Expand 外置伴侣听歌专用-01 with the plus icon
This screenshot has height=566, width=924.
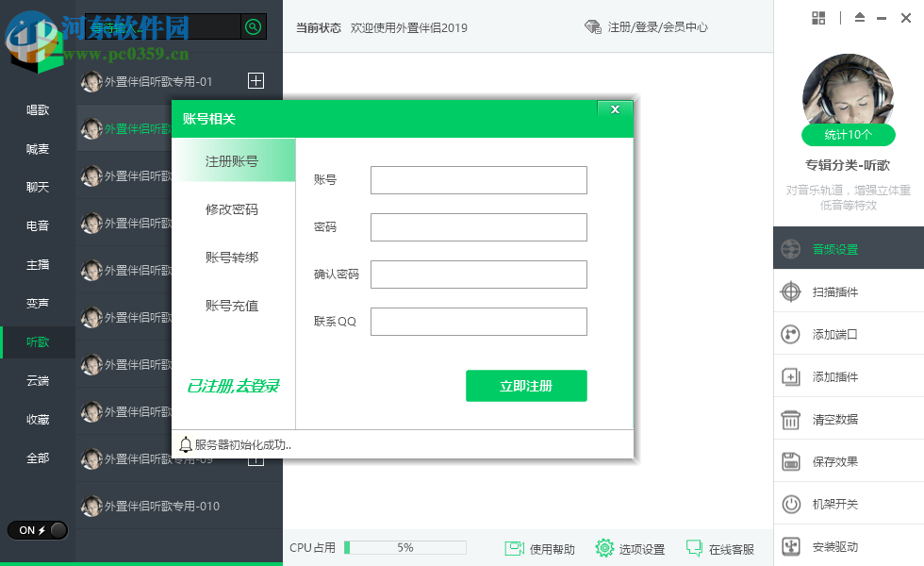point(255,81)
